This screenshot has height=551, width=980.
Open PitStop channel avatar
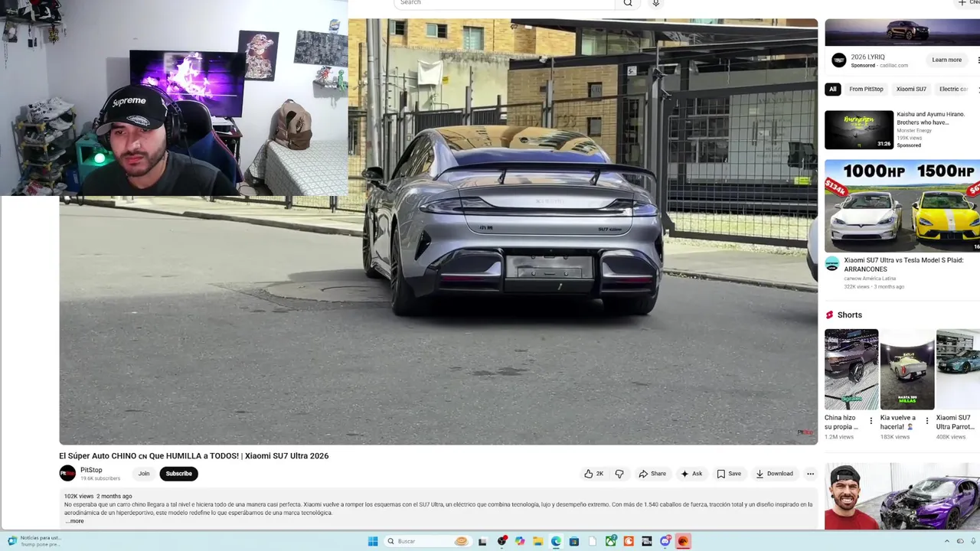[67, 474]
